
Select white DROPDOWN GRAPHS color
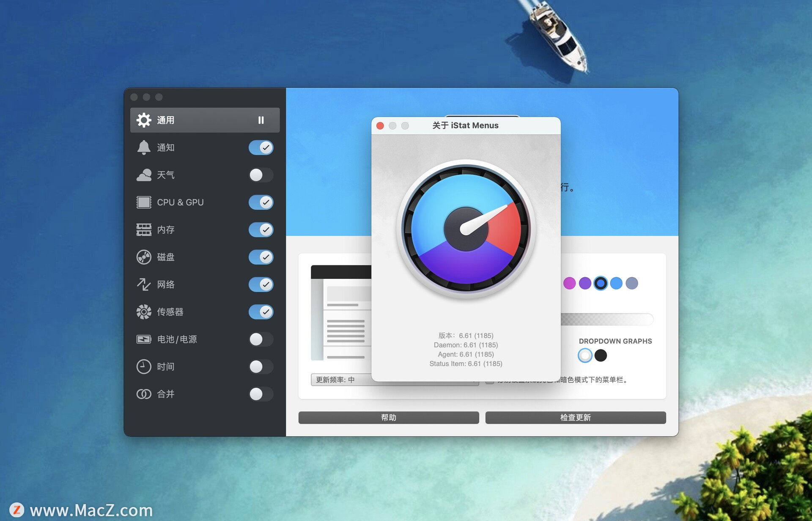585,355
